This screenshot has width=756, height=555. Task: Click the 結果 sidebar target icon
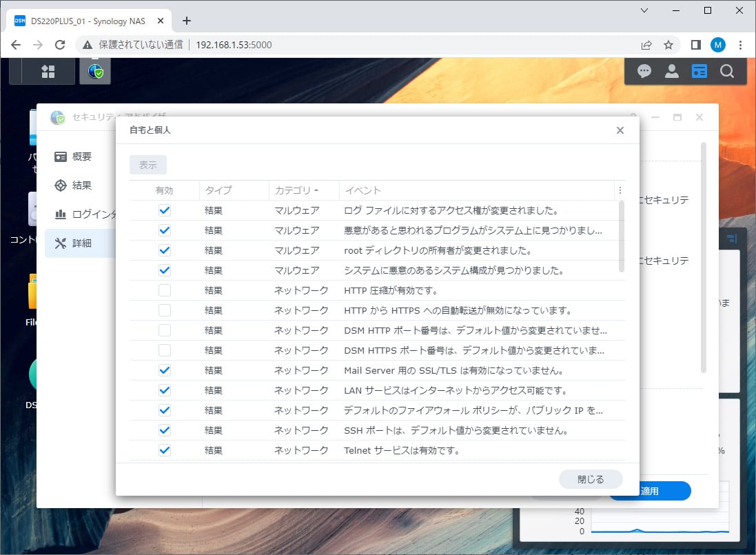(x=60, y=185)
